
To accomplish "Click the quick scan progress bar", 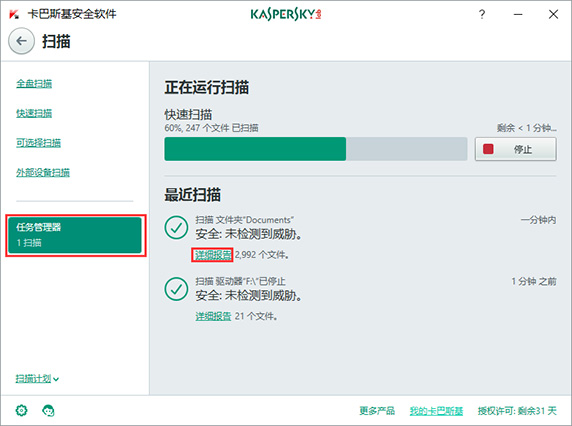I will coord(316,149).
